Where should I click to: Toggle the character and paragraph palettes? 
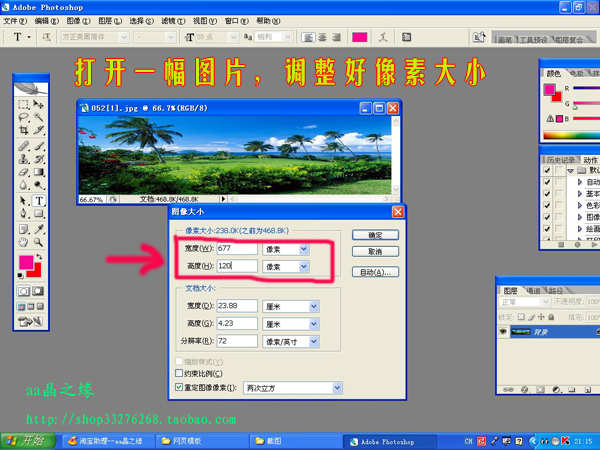[x=406, y=37]
